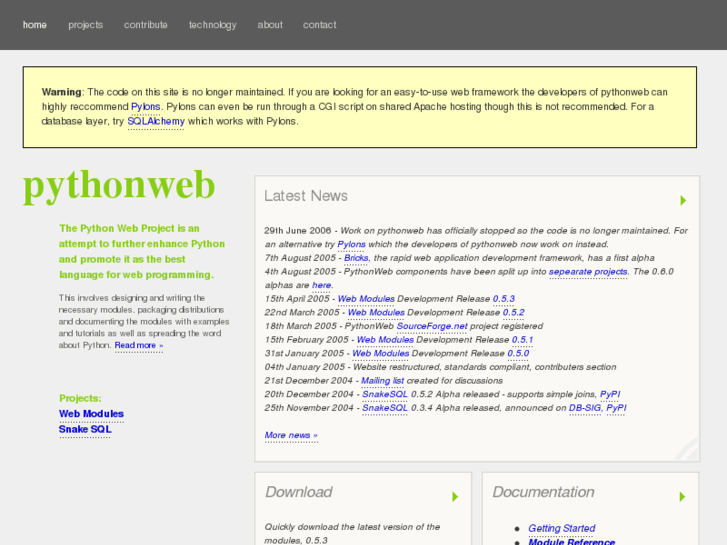This screenshot has height=545, width=727.
Task: Click the Download section heading
Action: point(299,492)
